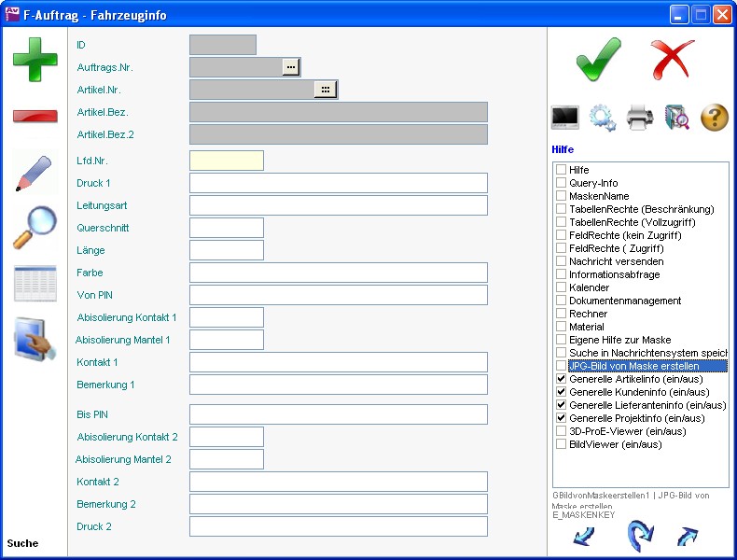Viewport: 737px width, 560px height.
Task: Select the pencil edit icon
Action: pos(35,173)
